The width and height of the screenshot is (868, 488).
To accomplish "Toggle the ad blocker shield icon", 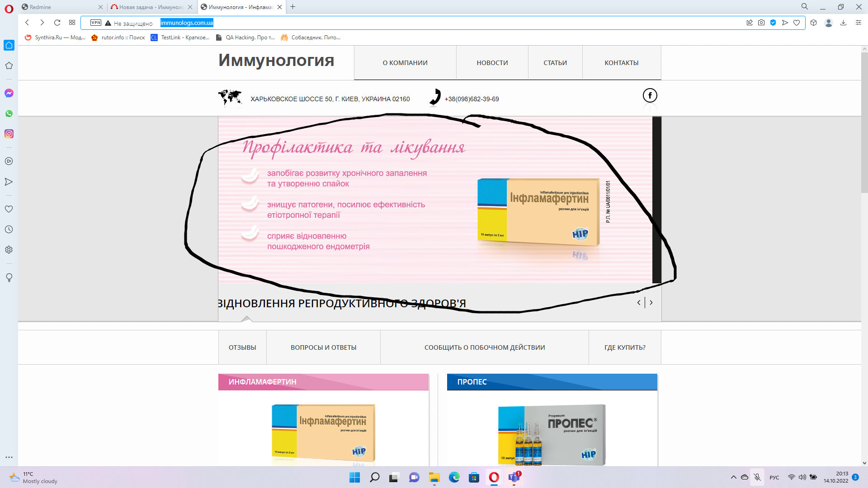I will (773, 23).
